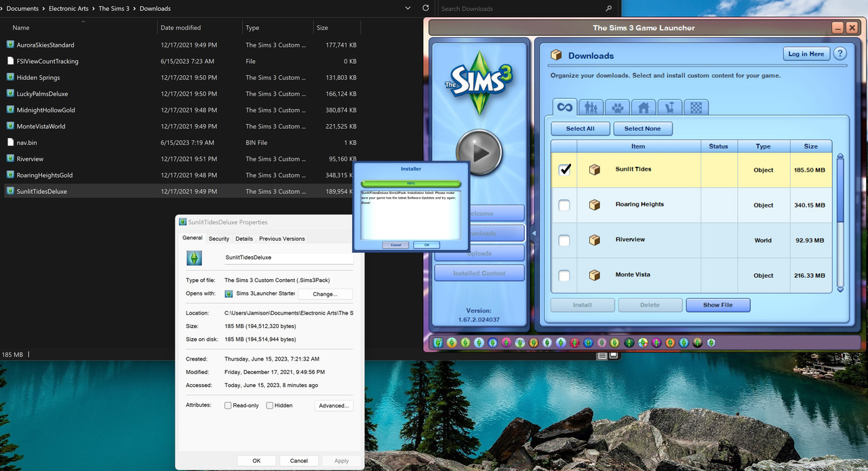Refresh the Explorer Downloads folder
Viewport: 868px width, 471px height.
(x=425, y=8)
